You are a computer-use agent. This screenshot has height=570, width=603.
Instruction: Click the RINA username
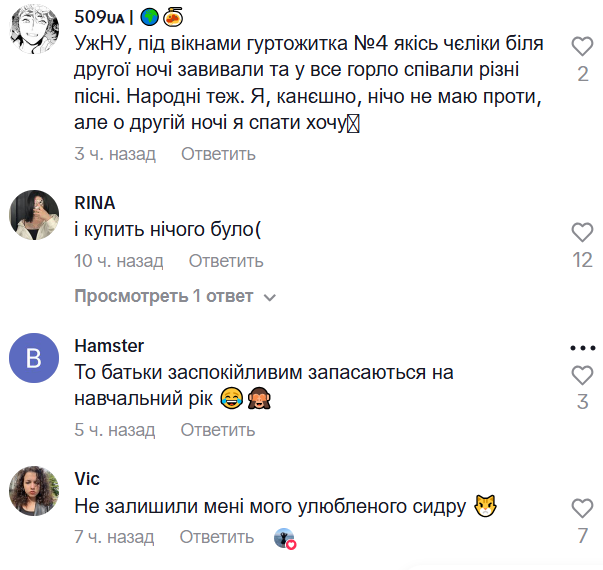point(95,203)
